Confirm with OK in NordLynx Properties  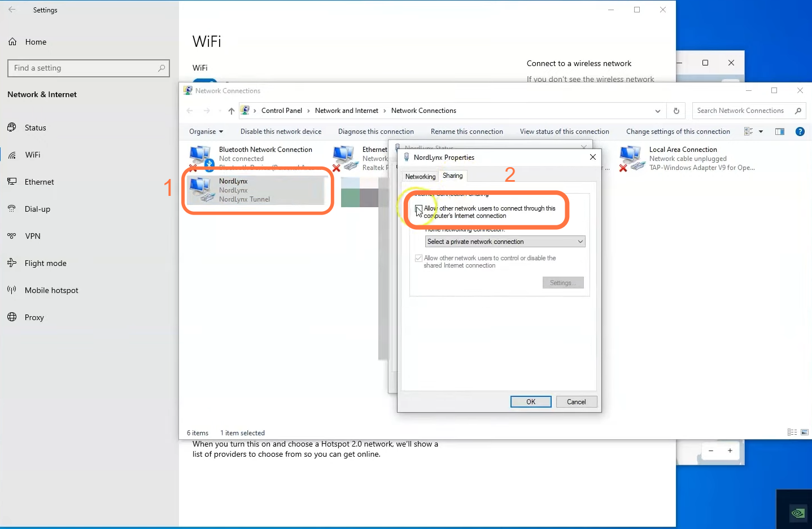click(x=531, y=402)
